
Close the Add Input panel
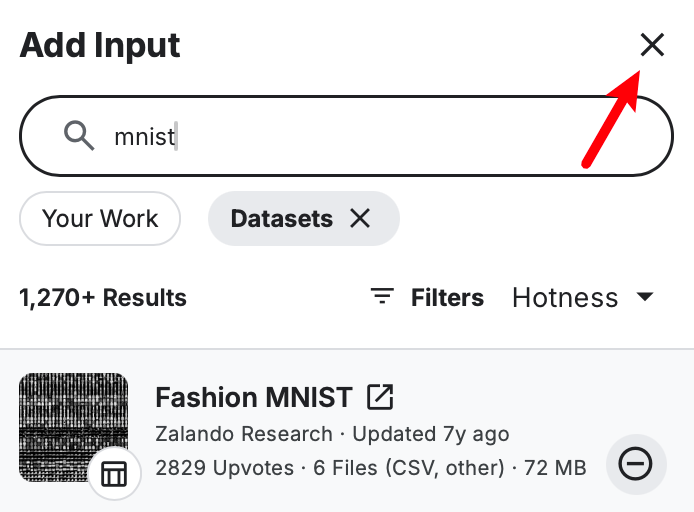click(x=652, y=44)
